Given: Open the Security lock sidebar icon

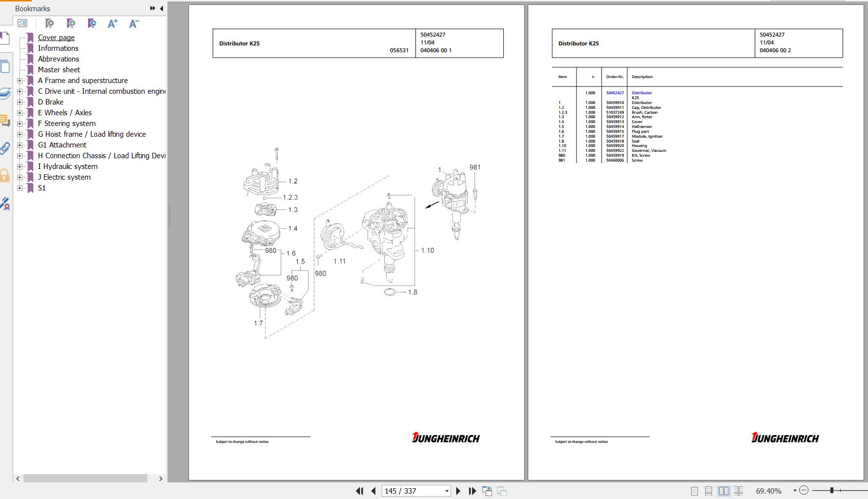Looking at the screenshot, I should coord(5,175).
